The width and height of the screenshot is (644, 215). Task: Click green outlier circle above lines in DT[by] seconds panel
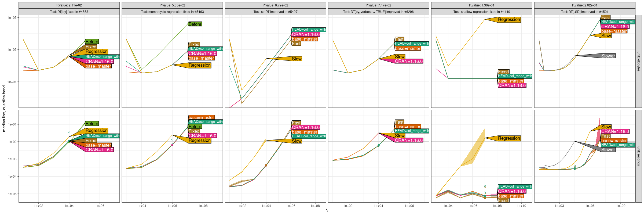[69, 132]
